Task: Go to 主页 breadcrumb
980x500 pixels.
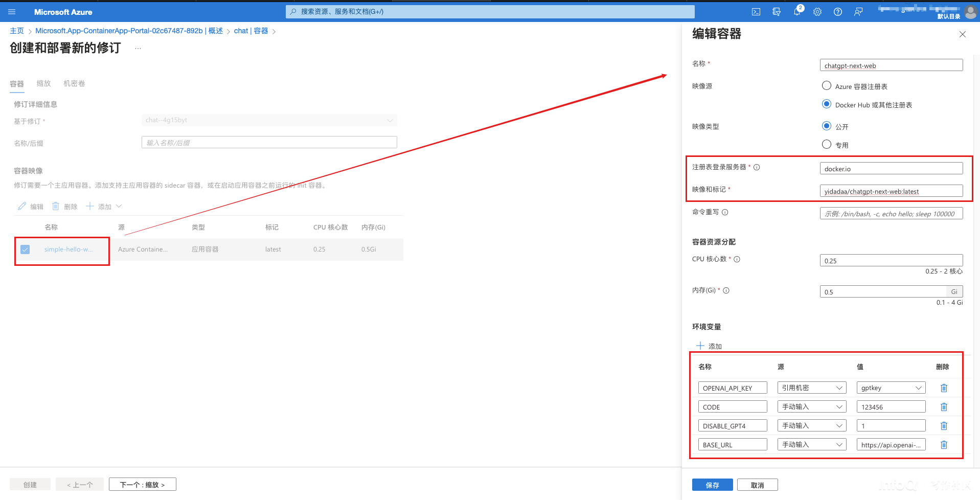Action: 17,31
